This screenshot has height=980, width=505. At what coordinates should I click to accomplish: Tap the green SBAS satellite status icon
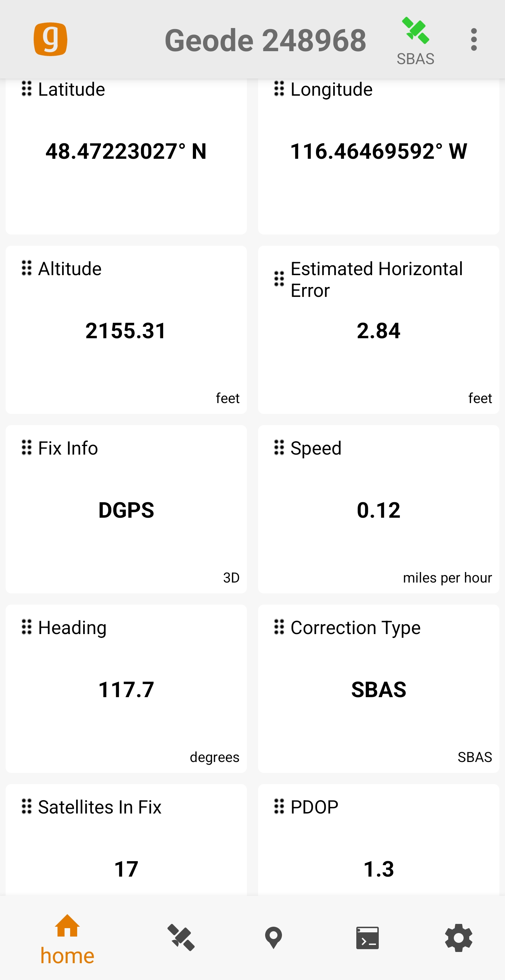point(415,31)
